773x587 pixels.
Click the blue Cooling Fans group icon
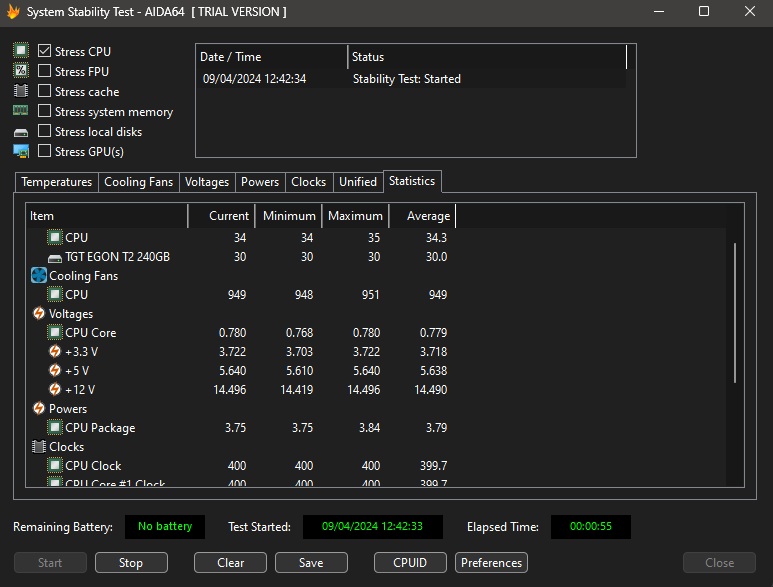point(38,276)
